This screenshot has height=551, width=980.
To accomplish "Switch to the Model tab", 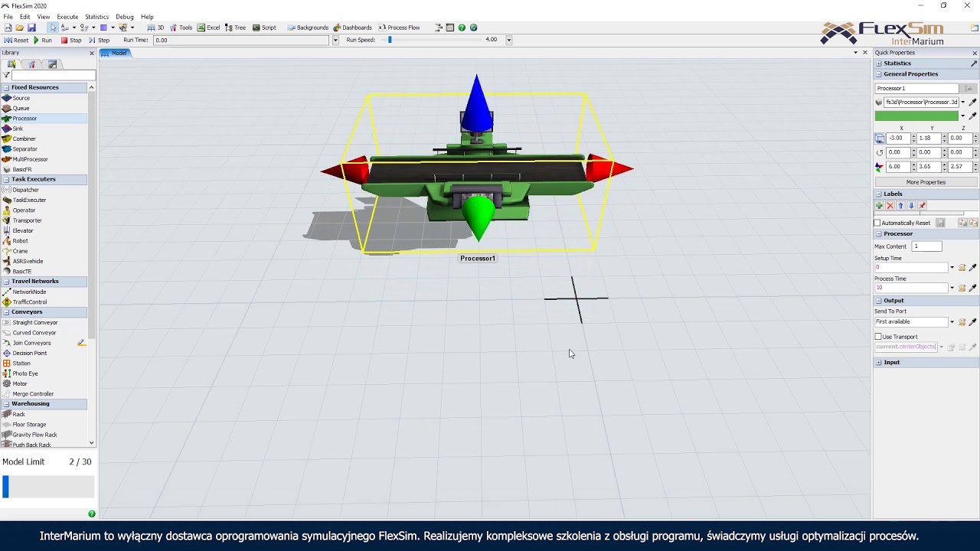I will [115, 53].
